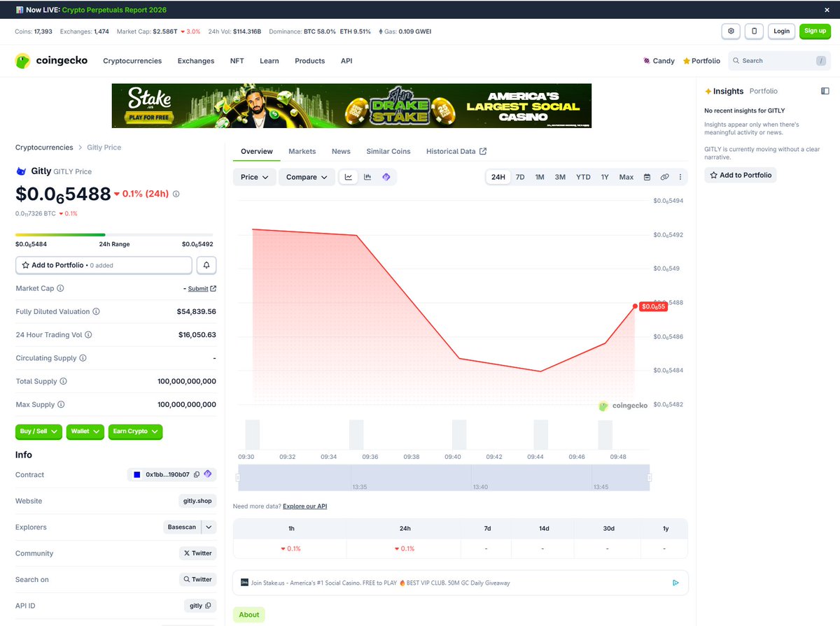
Task: Click the slash shortcut icon in search
Action: 820,61
